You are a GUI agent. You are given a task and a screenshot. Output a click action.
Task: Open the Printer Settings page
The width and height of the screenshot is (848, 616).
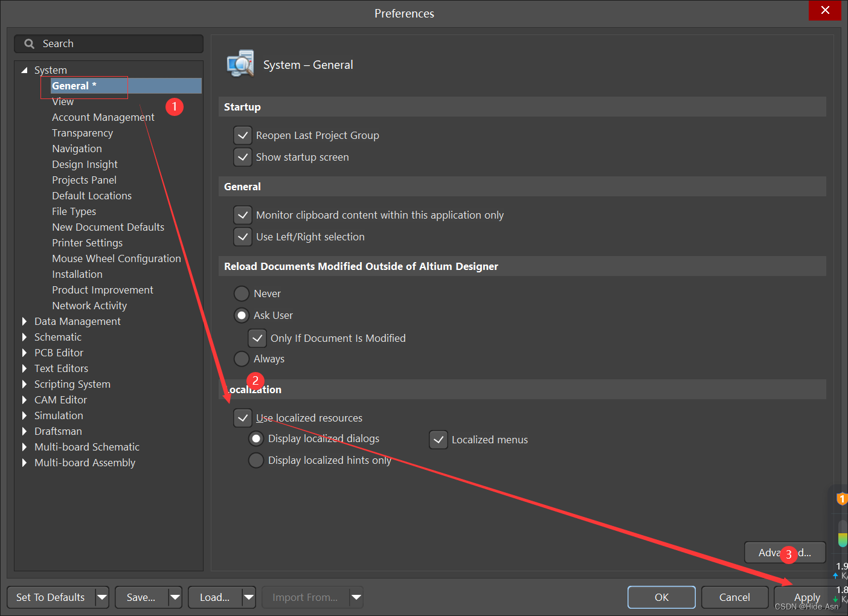87,243
